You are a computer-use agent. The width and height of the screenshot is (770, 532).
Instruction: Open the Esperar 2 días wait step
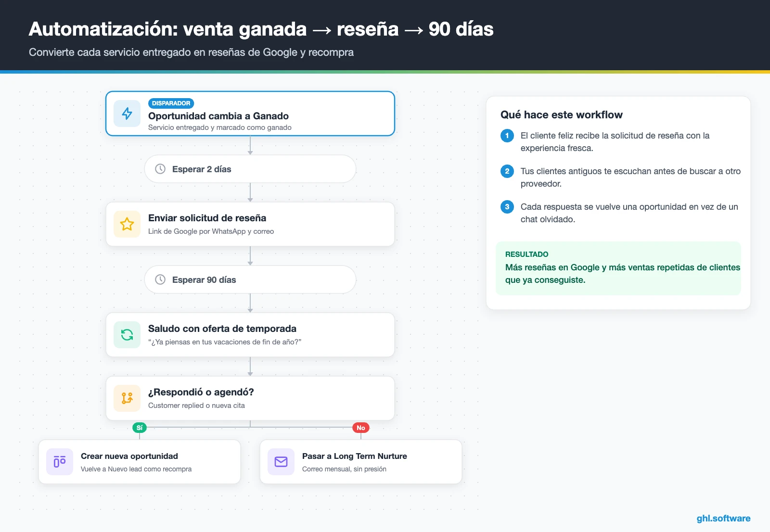[x=250, y=169]
